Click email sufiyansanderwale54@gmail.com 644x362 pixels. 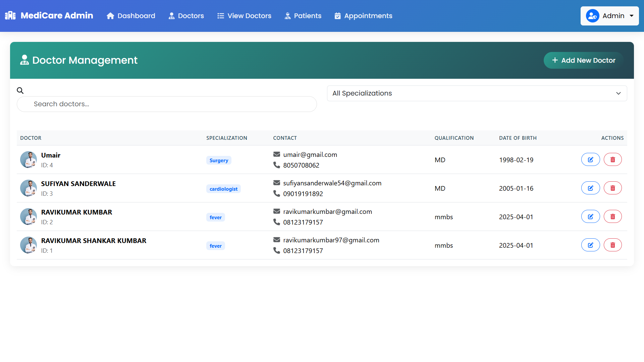pyautogui.click(x=332, y=183)
